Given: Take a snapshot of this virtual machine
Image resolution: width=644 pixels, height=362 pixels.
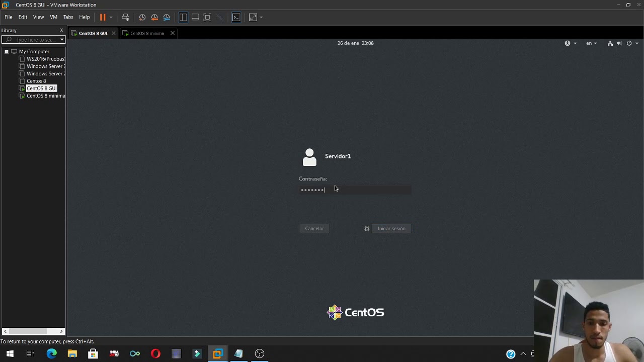Looking at the screenshot, I should point(142,17).
